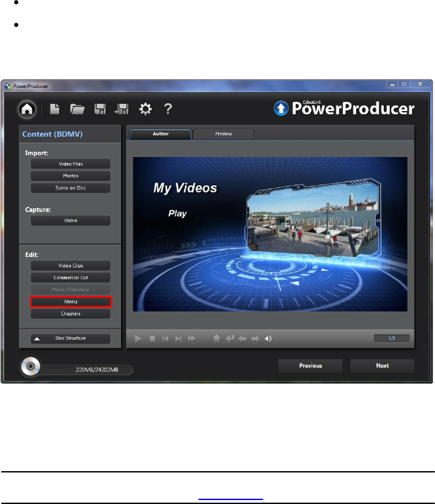This screenshot has height=504, width=435.
Task: Navigate left with the arrow icon
Action: [x=242, y=339]
